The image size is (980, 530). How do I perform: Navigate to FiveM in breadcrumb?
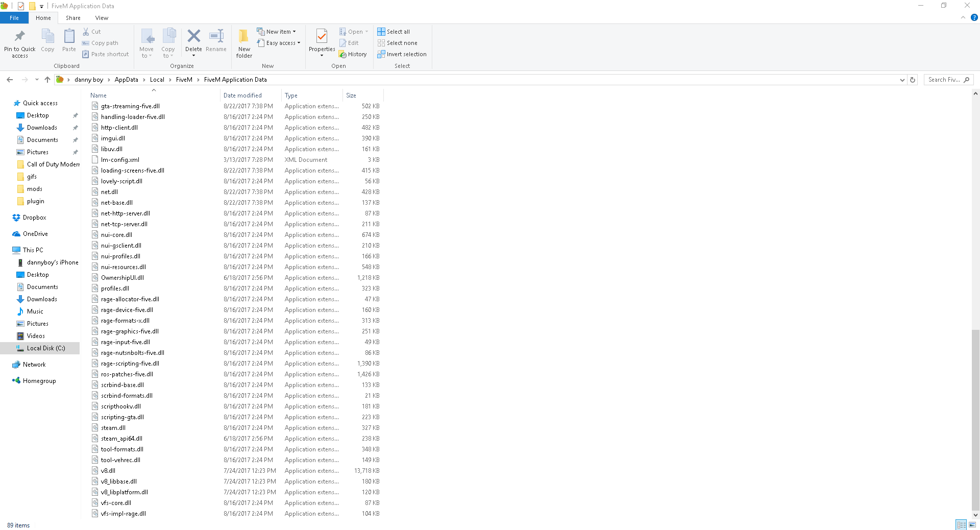pyautogui.click(x=184, y=80)
